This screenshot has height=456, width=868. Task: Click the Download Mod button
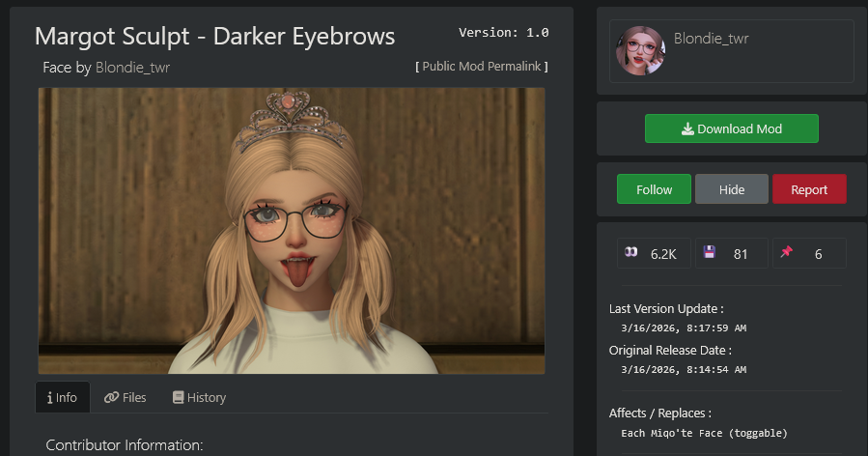click(731, 128)
